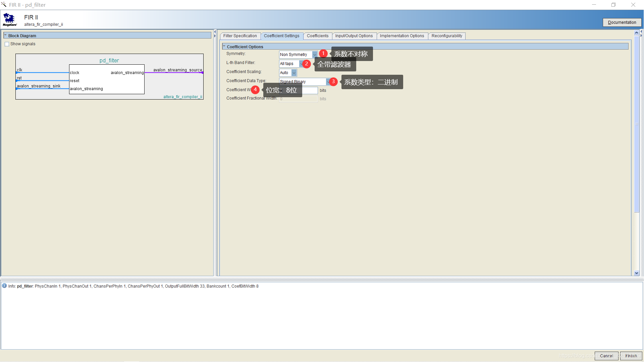Open the Symmetry dropdown
Screen dimensions: 644x362
coord(315,55)
